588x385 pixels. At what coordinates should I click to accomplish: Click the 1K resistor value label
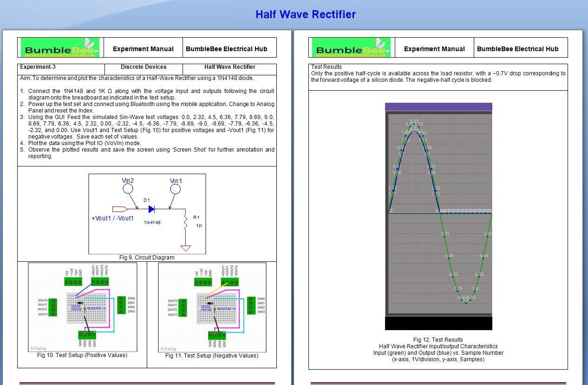tap(199, 226)
